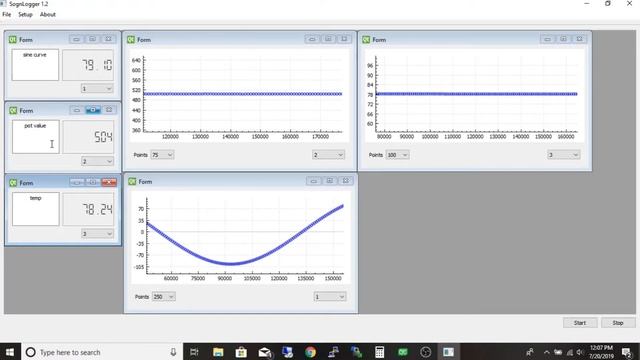Minimize the sine curve form subwindow
This screenshot has height=360, width=640.
pos(76,39)
